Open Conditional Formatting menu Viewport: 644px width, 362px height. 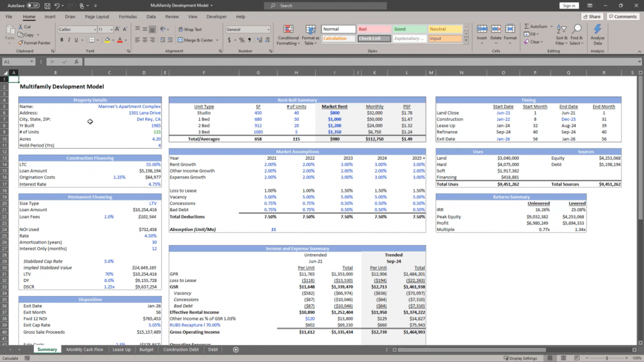click(x=288, y=35)
